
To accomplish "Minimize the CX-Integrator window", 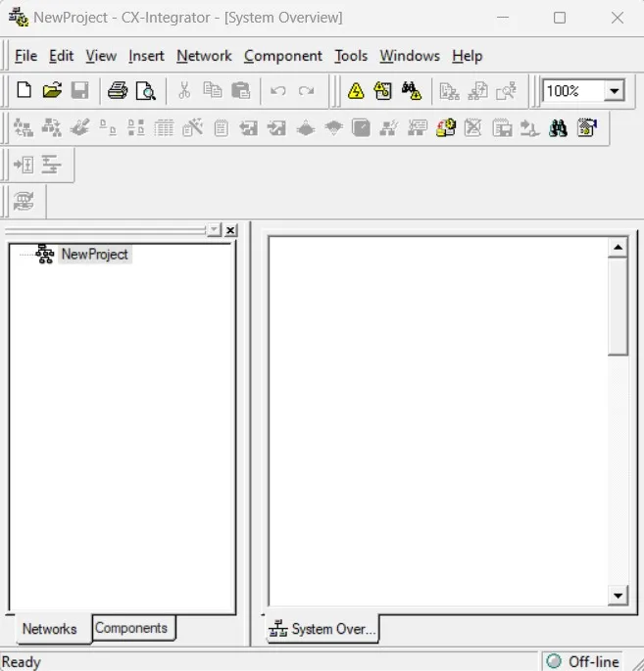I will coord(503,18).
